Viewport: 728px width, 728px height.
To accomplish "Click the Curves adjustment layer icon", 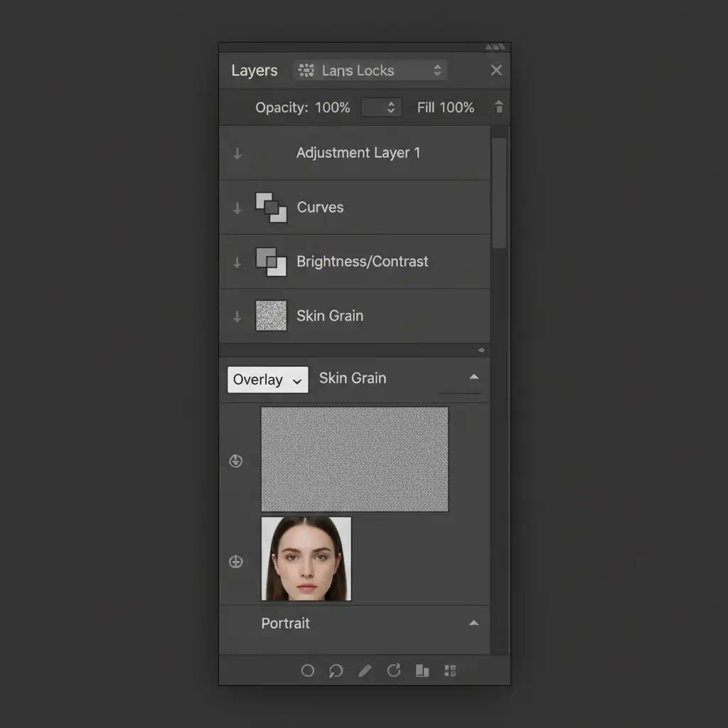I will click(271, 208).
